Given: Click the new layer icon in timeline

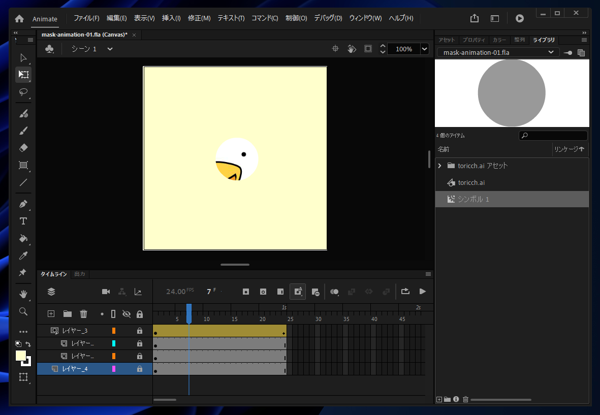Looking at the screenshot, I should (x=51, y=313).
